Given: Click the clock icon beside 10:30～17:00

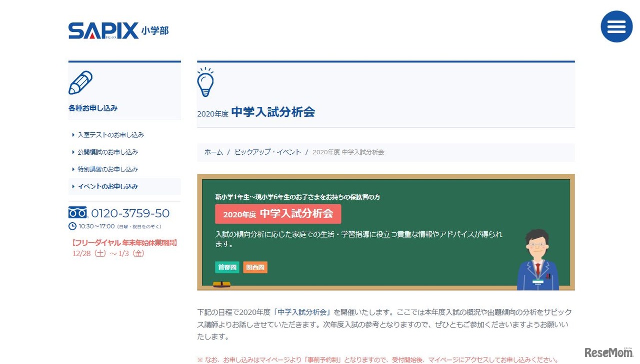Looking at the screenshot, I should pos(72,226).
